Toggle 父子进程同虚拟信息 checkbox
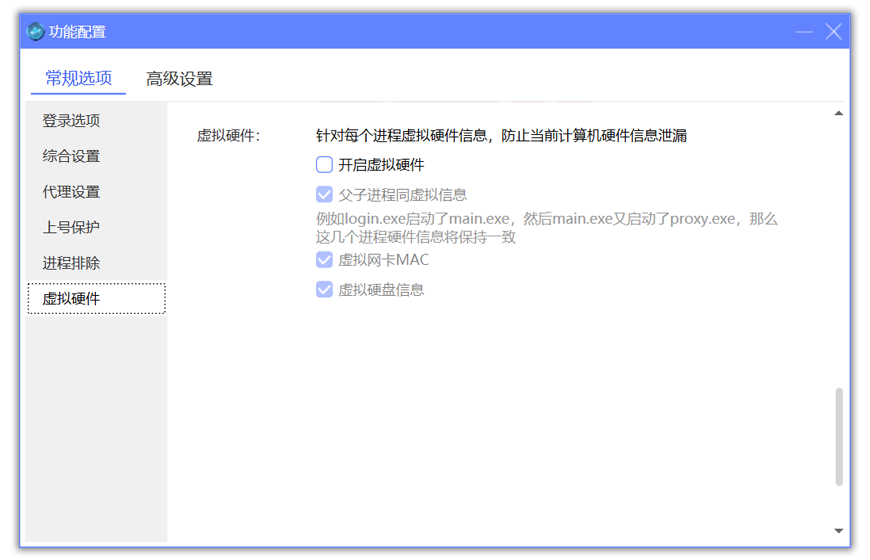This screenshot has height=560, width=870. pyautogui.click(x=324, y=195)
